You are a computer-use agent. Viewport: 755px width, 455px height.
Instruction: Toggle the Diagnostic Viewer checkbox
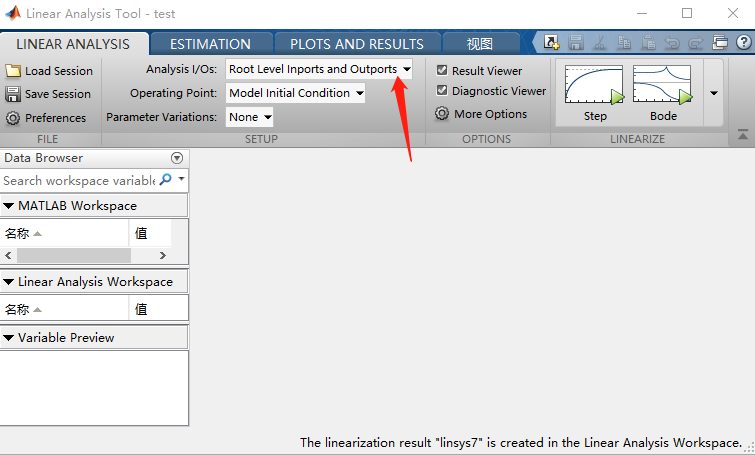pyautogui.click(x=442, y=91)
